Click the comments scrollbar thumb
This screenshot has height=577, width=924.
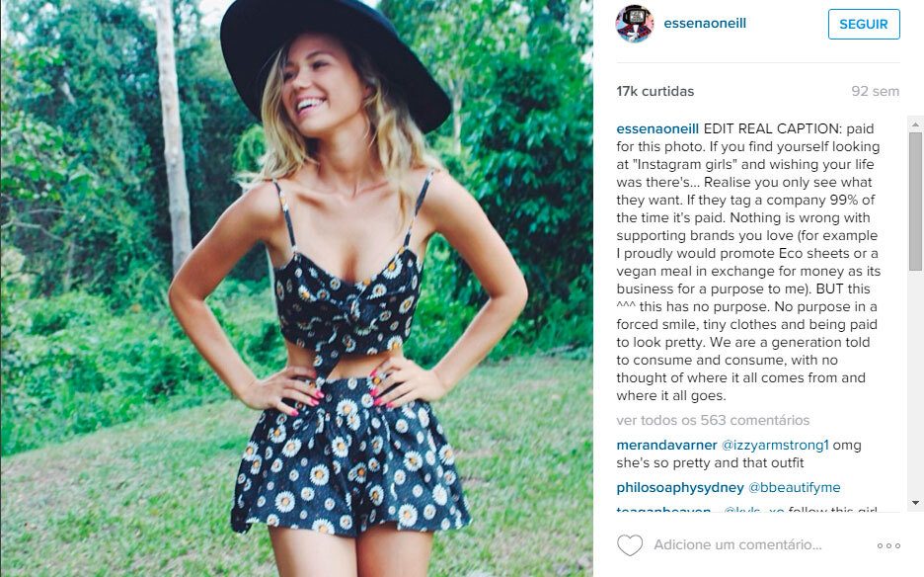click(915, 202)
